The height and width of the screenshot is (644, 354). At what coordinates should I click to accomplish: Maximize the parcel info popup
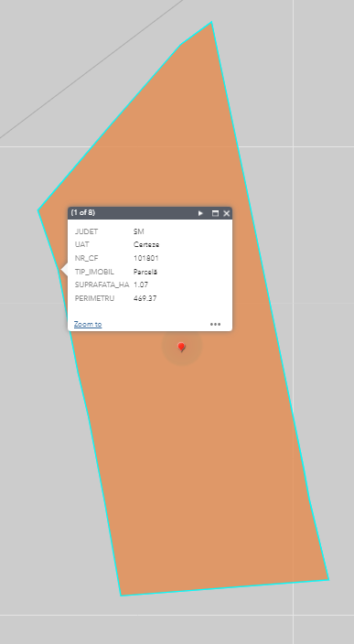coord(215,213)
